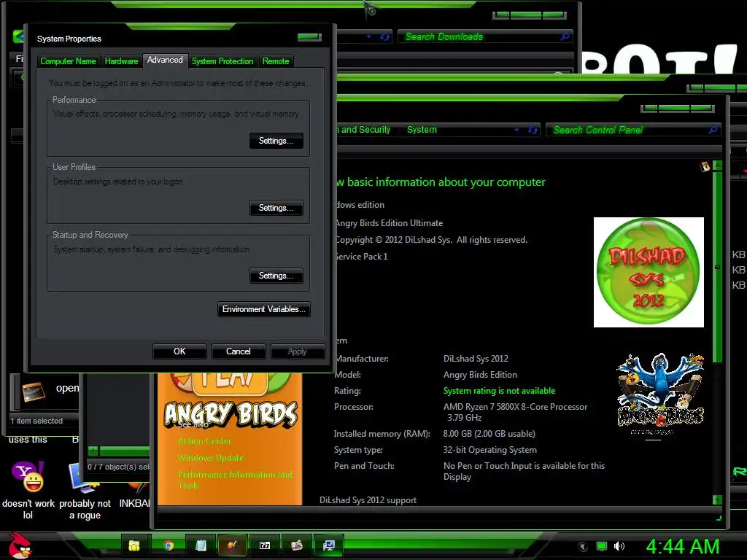
Task: Select the 'open' file thumbnail icon
Action: 34,392
